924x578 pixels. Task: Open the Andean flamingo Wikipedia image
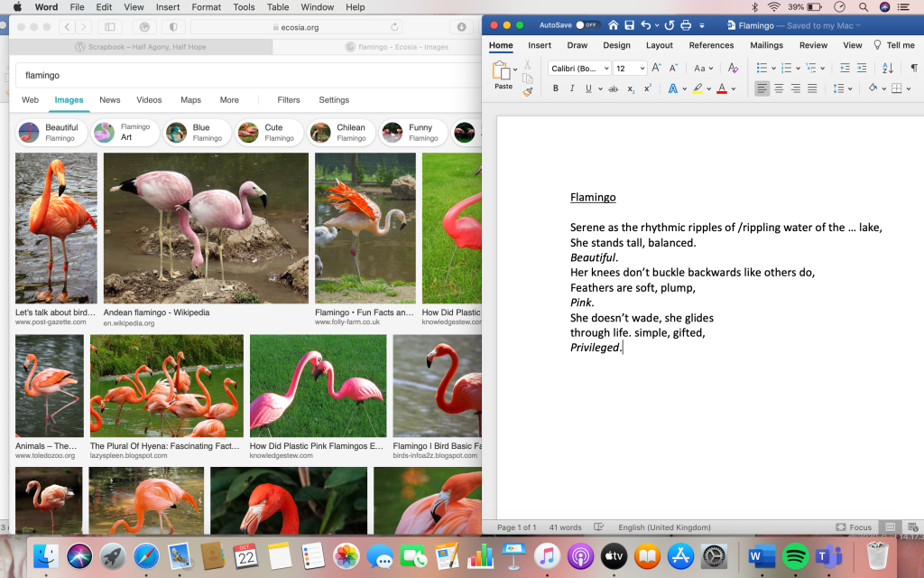(206, 228)
